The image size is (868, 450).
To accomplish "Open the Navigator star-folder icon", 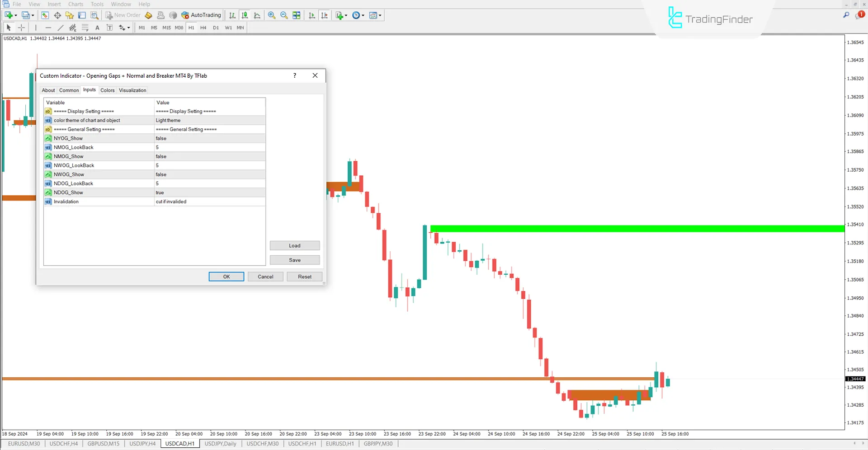I will 70,15.
